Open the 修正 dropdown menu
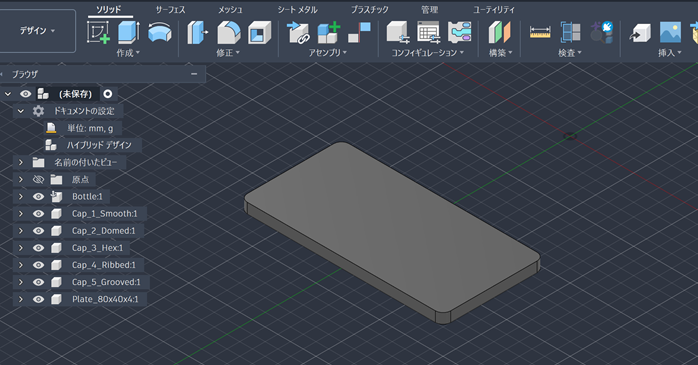The width and height of the screenshot is (698, 365). tap(228, 53)
